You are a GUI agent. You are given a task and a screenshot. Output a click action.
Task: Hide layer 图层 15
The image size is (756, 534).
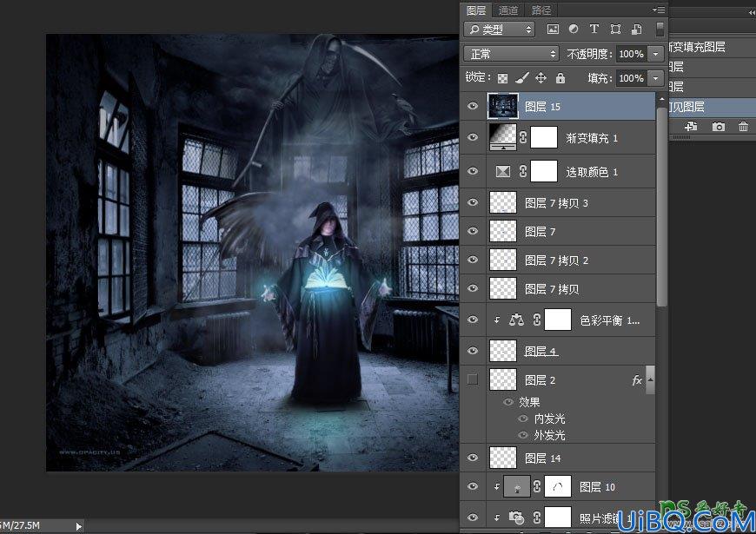tap(473, 106)
